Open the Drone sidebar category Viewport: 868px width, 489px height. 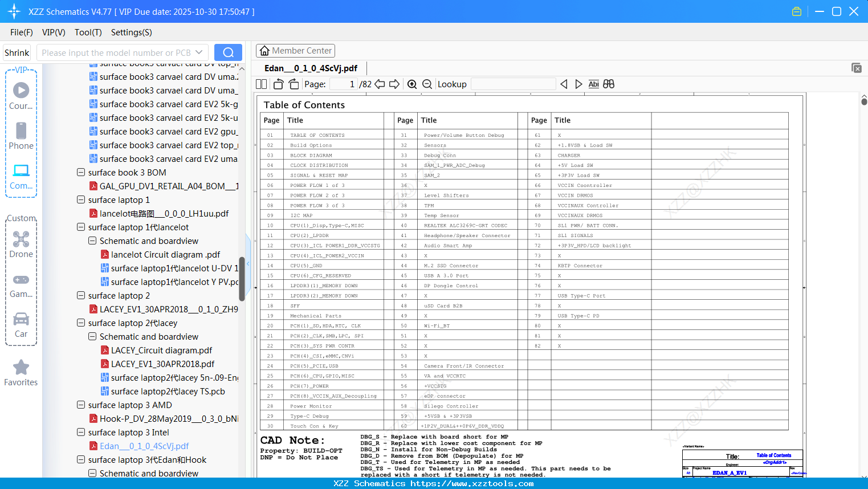point(21,244)
